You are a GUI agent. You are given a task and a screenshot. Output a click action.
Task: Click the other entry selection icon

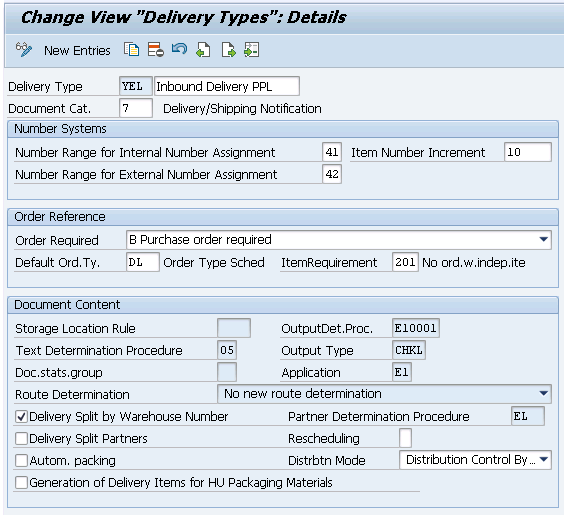pyautogui.click(x=251, y=50)
